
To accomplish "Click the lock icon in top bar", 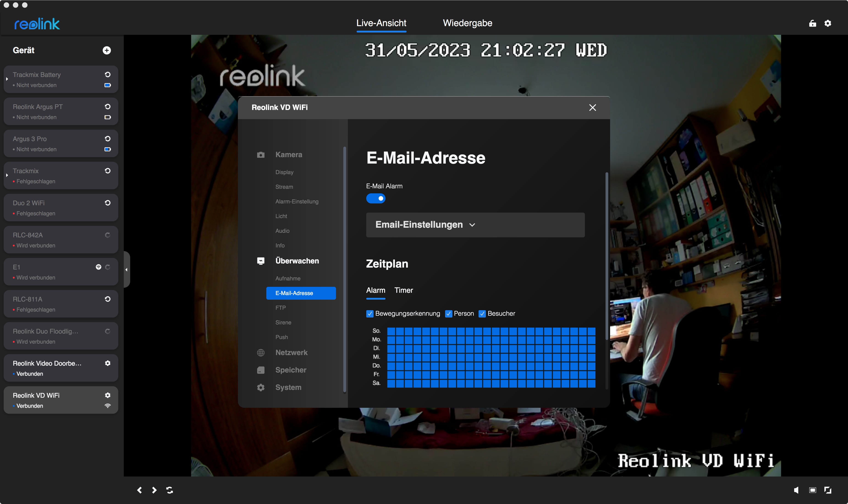I will click(x=812, y=23).
